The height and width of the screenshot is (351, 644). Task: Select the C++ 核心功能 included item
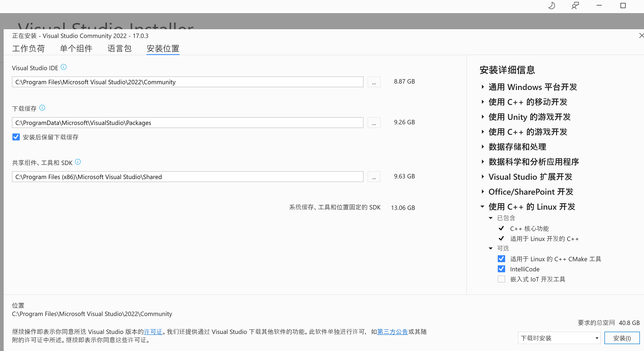530,229
